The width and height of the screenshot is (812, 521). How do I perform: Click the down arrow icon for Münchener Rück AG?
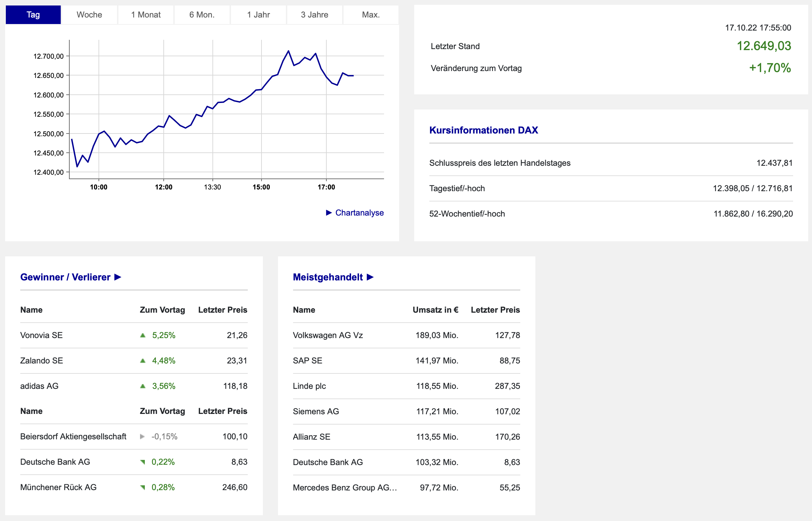pos(143,487)
